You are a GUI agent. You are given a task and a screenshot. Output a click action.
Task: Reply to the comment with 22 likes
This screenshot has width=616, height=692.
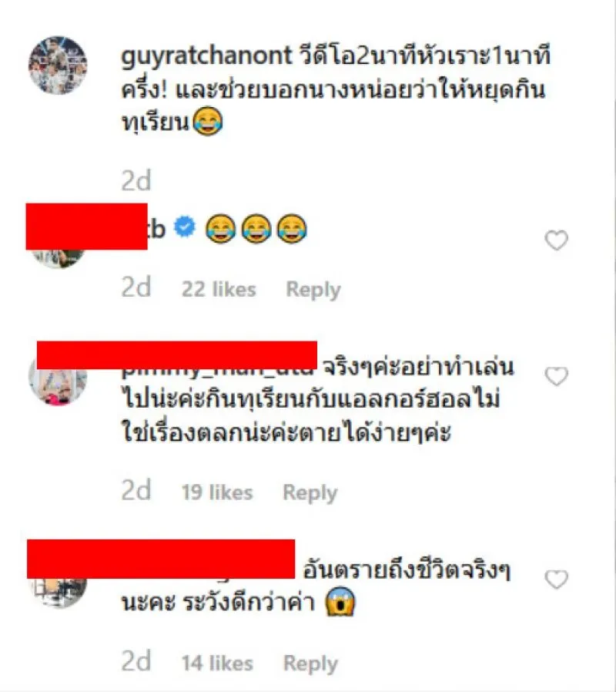point(313,290)
